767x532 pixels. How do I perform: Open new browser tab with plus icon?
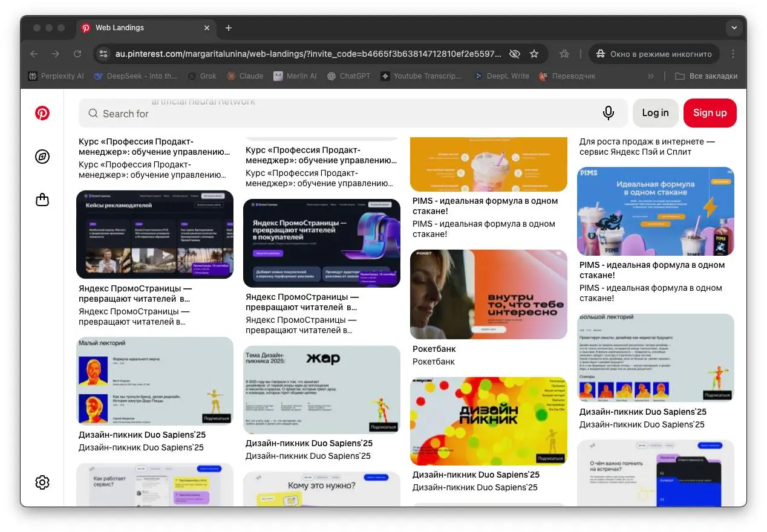[229, 28]
